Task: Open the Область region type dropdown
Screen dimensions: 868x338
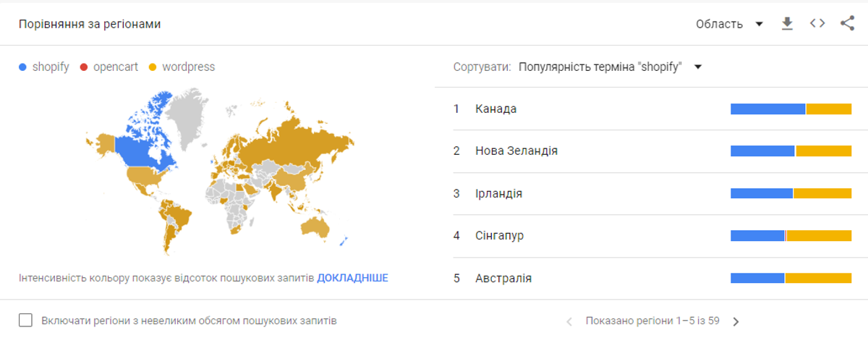Action: (x=729, y=24)
